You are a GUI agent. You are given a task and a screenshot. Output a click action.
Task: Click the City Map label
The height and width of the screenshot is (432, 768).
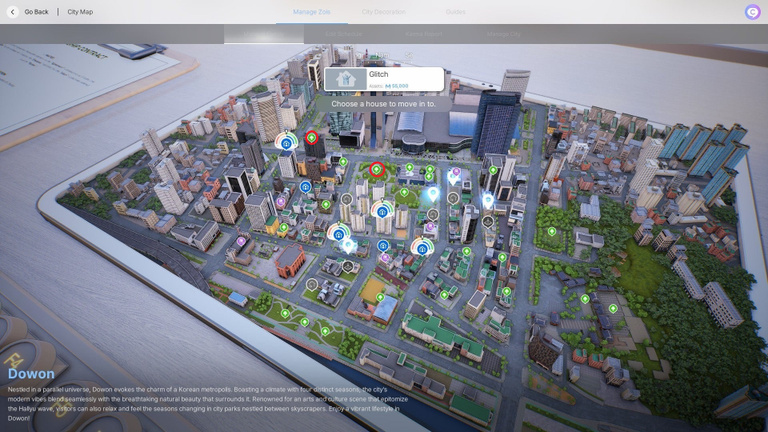click(80, 12)
